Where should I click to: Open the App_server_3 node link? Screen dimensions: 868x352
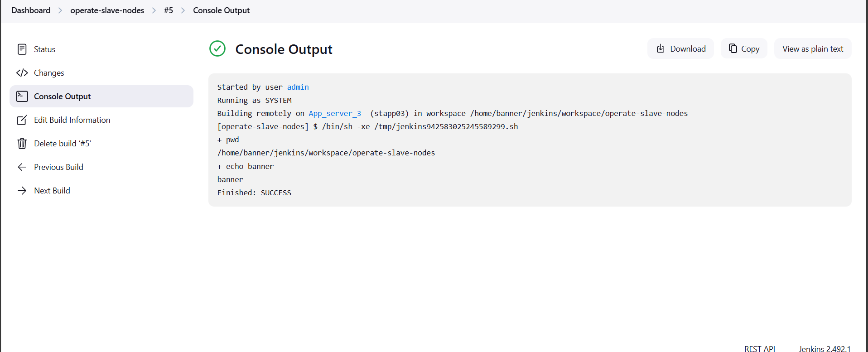(335, 113)
